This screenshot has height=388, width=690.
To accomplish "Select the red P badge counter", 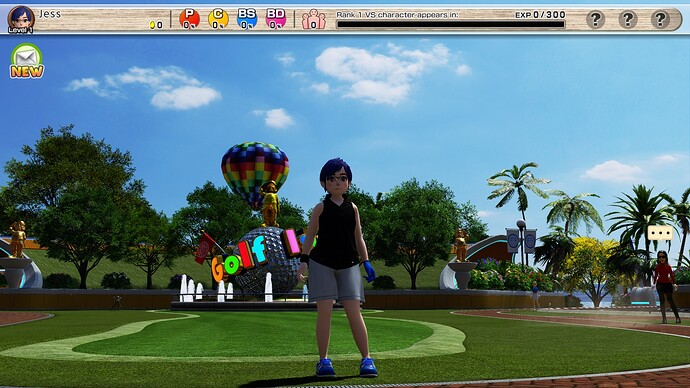I will [189, 19].
